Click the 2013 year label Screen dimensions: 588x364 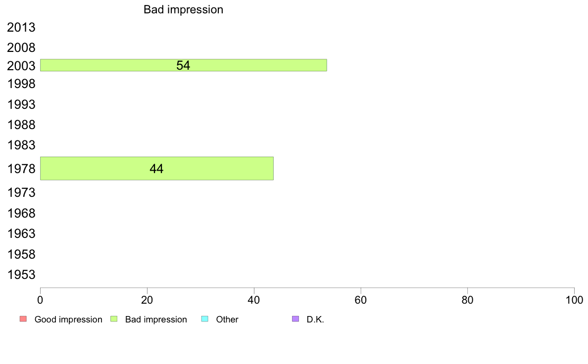coord(21,27)
